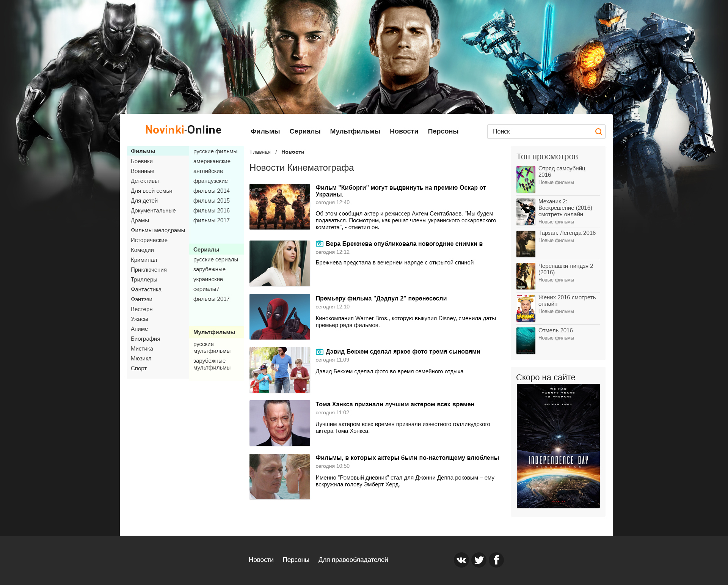Open Черепашки-ниндзя 2 poster thumbnail
The height and width of the screenshot is (585, 728).
(x=526, y=276)
